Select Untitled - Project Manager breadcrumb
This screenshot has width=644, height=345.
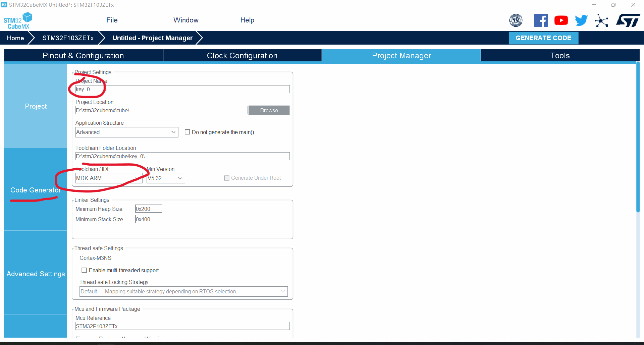(x=153, y=38)
